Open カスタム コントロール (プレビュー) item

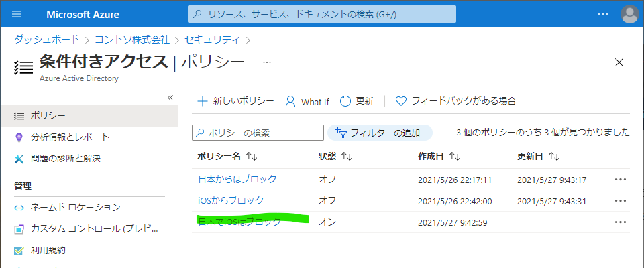pyautogui.click(x=94, y=228)
